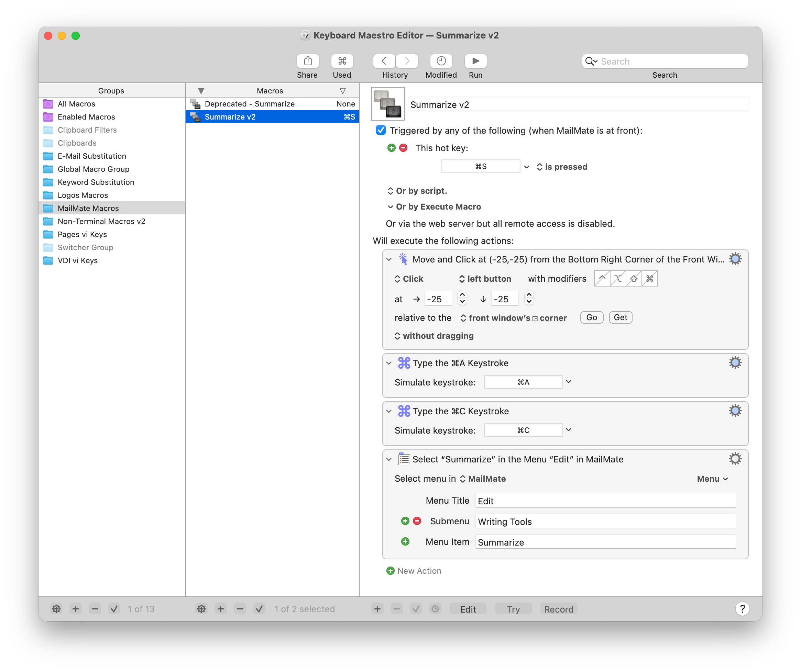Click the green plus beside Menu Item
Image resolution: width=801 pixels, height=672 pixels.
click(405, 542)
